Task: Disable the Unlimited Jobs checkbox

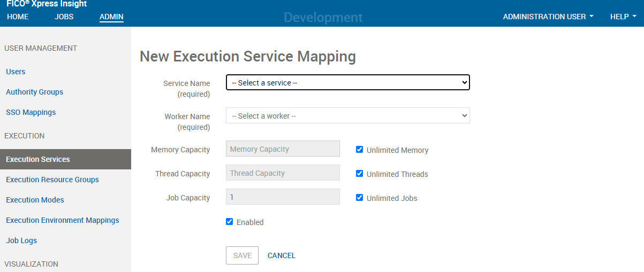Action: pyautogui.click(x=360, y=198)
